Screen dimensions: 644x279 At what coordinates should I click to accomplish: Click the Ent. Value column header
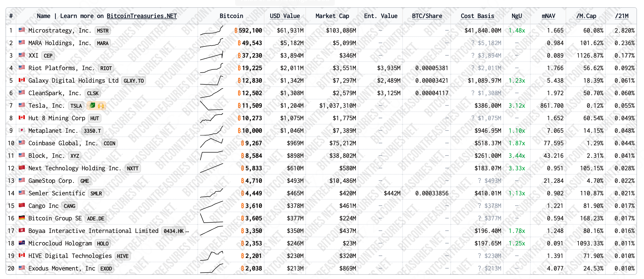pos(381,16)
